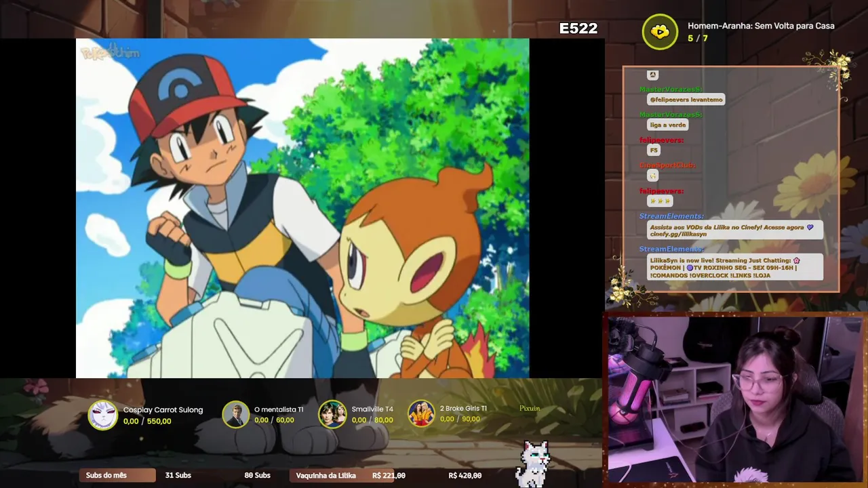
Task: Click the Pixuin name label
Action: click(530, 408)
